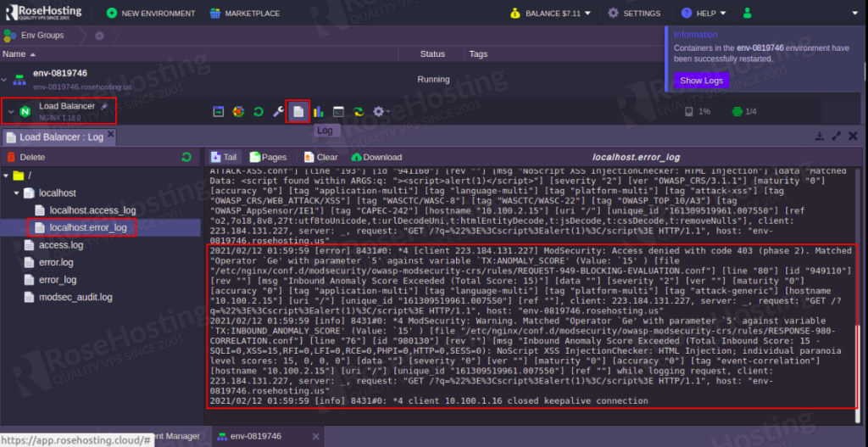This screenshot has width=868, height=447.
Task: Click the Add-Ons colorful circle icon
Action: (x=238, y=112)
